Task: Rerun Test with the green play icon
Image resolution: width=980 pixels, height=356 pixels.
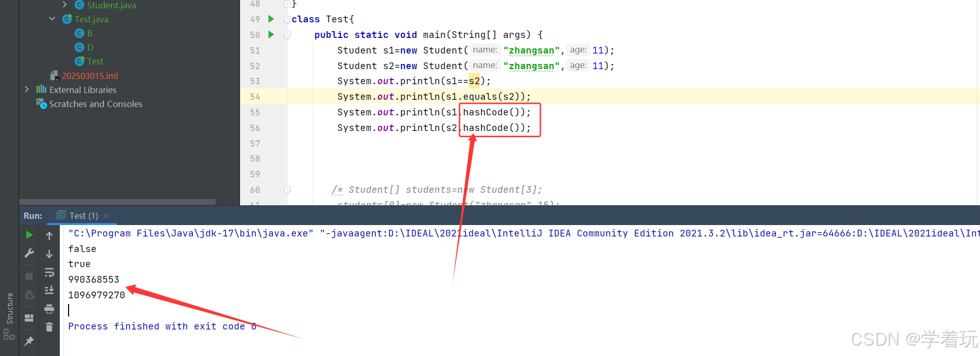Action: (x=29, y=235)
